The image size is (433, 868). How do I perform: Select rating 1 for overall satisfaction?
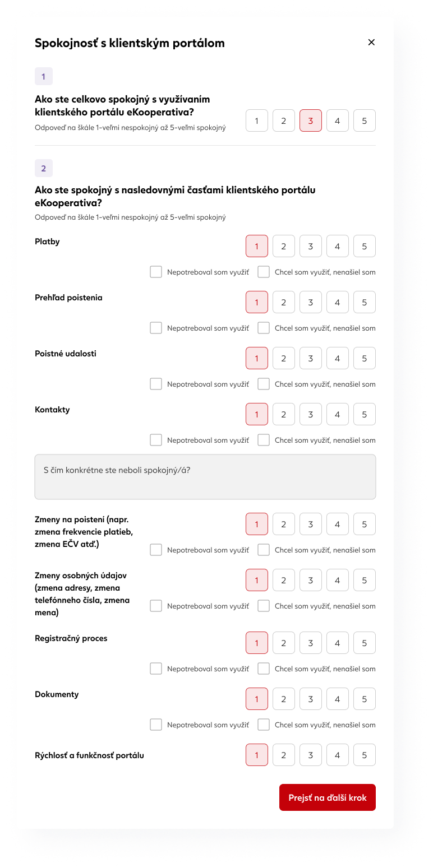coord(257,120)
